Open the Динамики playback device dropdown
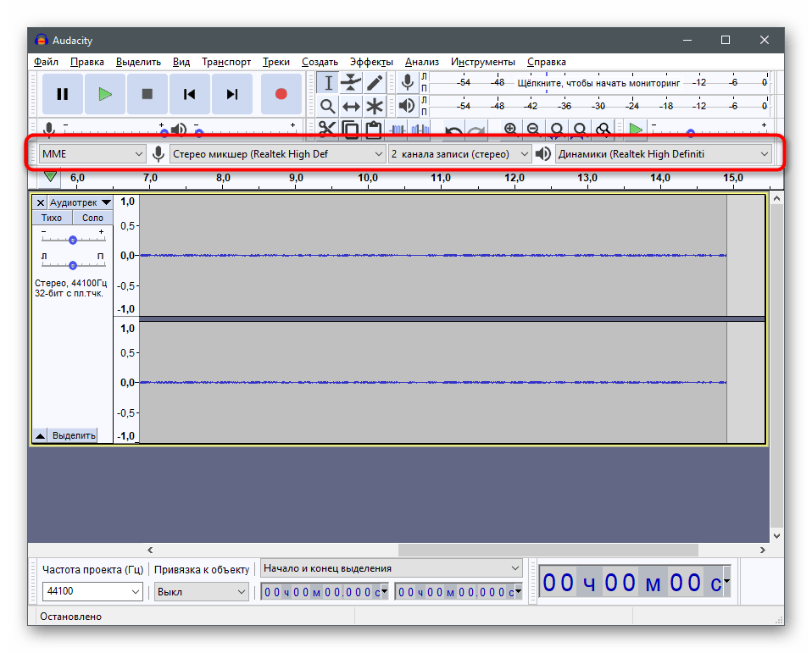The width and height of the screenshot is (812, 653). (664, 154)
